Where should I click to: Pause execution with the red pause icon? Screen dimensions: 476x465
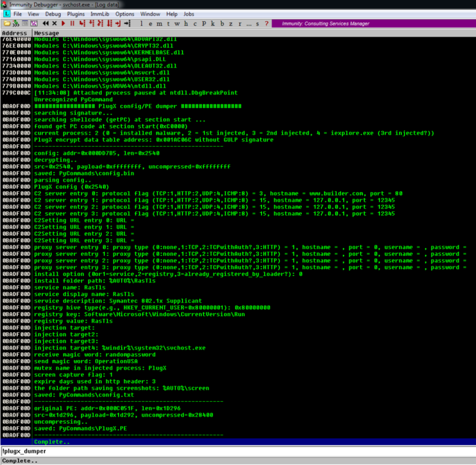pyautogui.click(x=72, y=23)
